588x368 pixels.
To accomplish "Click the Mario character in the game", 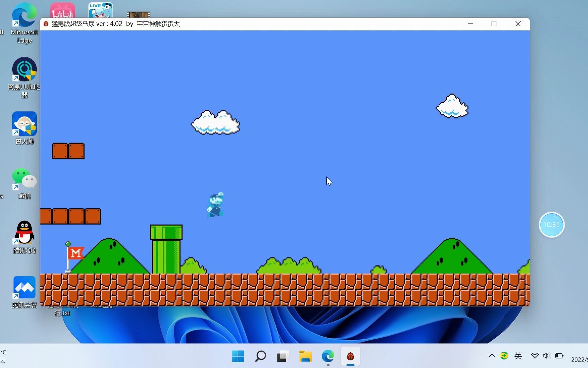I will coord(215,205).
